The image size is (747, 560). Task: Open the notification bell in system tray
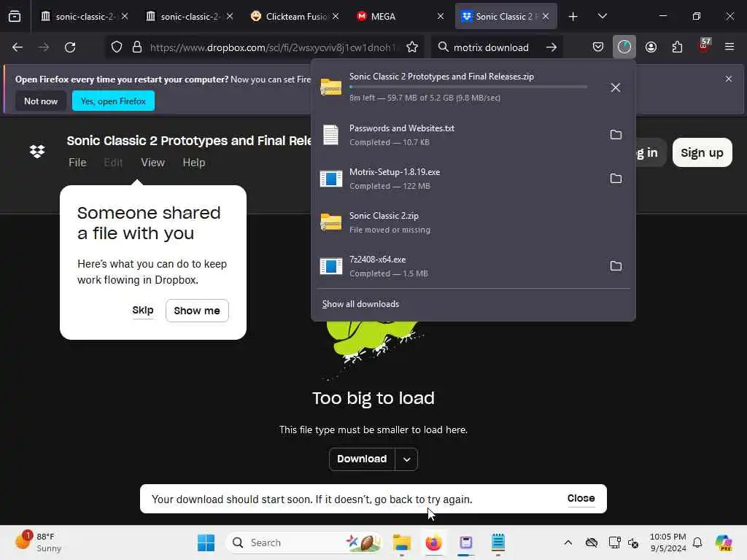pos(697,542)
